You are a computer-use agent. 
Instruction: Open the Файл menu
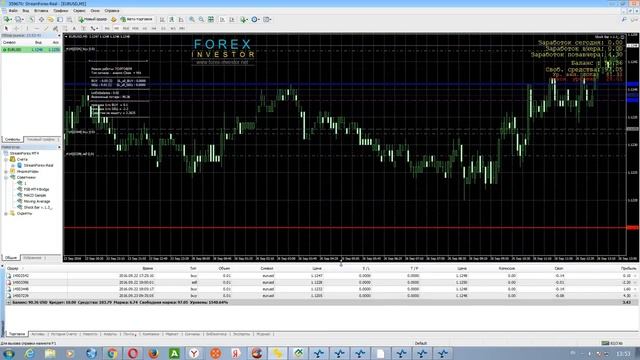pyautogui.click(x=13, y=11)
